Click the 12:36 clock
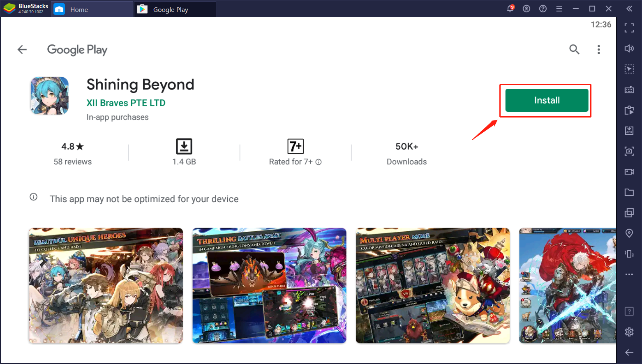642x364 pixels. click(x=601, y=25)
